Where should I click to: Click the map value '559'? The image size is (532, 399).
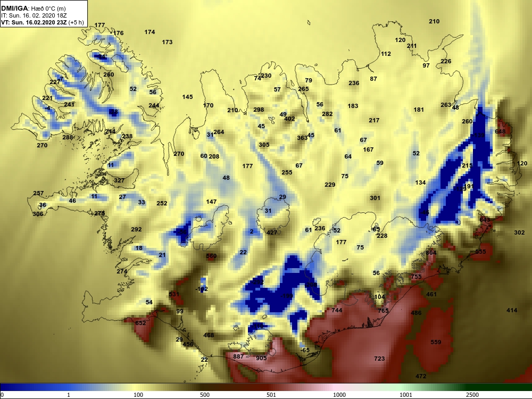(x=436, y=342)
